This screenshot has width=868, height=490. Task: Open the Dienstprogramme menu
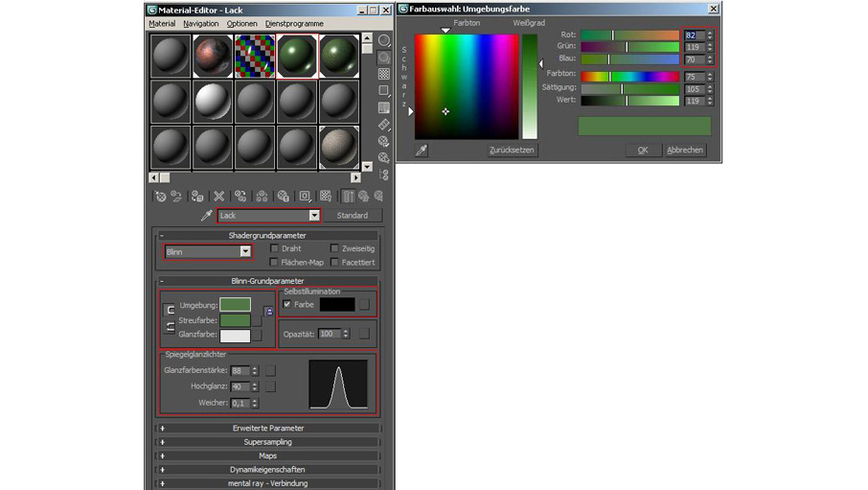coord(293,23)
